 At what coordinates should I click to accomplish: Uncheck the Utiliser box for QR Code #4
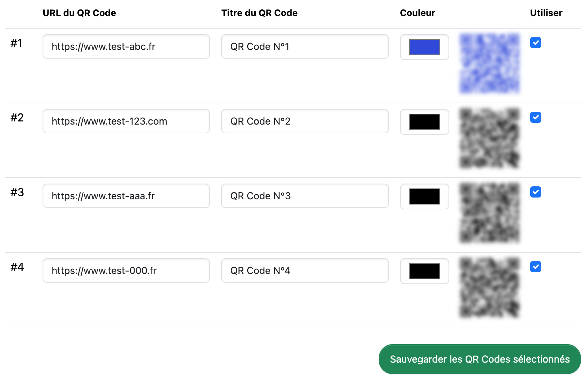pos(536,267)
